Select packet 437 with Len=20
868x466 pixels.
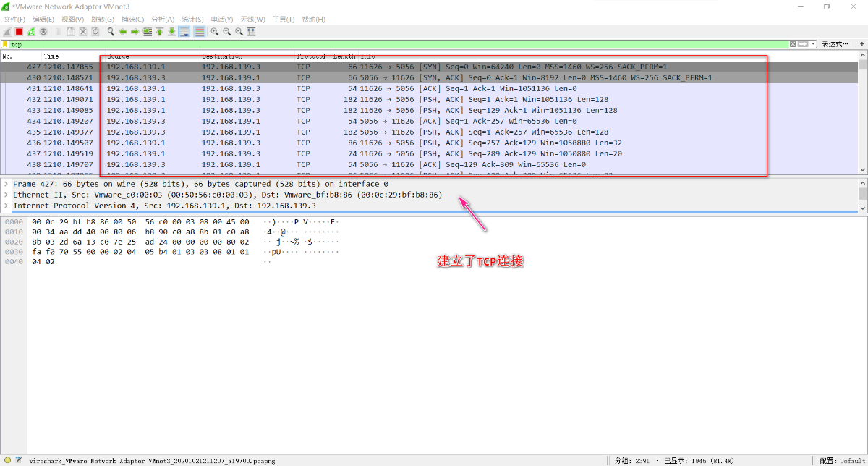pos(429,153)
